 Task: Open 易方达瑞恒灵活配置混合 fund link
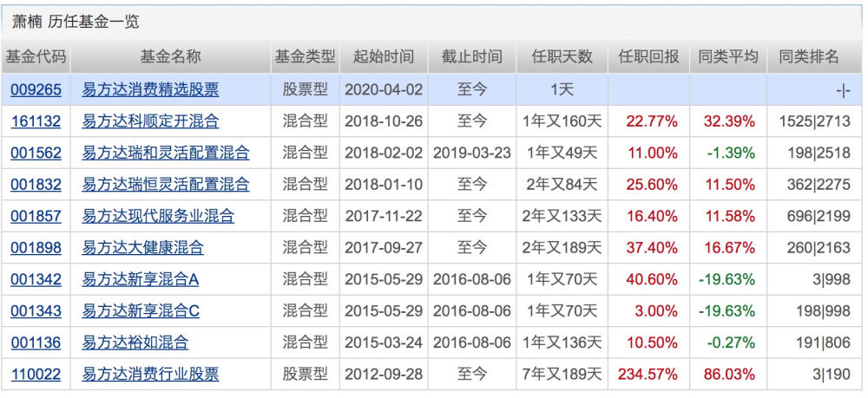(166, 185)
